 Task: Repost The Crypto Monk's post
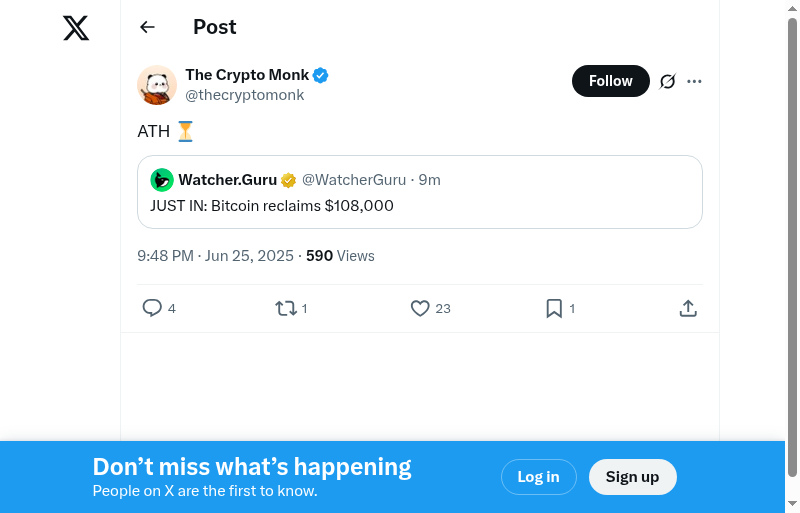pyautogui.click(x=286, y=308)
